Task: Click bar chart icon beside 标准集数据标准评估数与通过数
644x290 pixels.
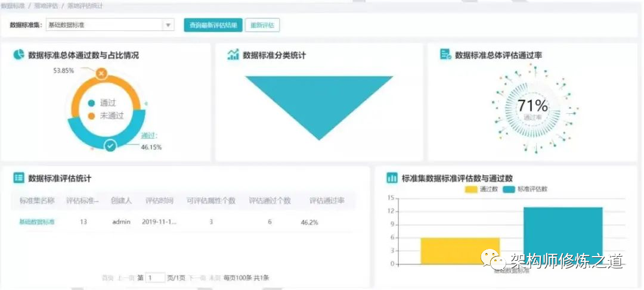Action: click(392, 178)
